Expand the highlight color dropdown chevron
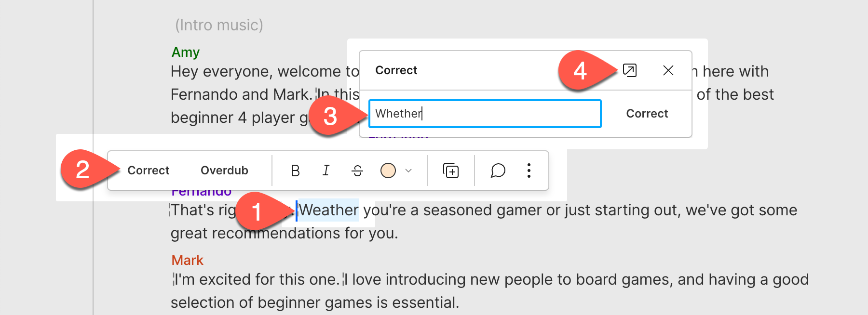 click(x=408, y=171)
